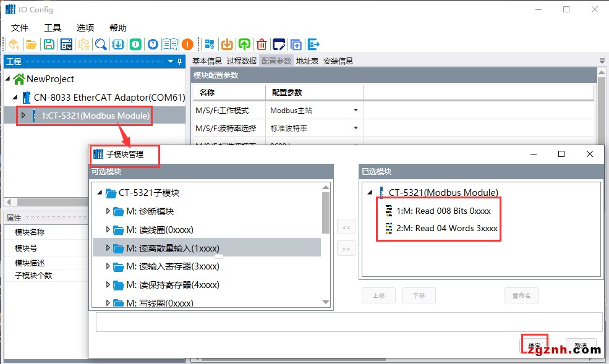Open the 工作模式 Modbus主站 dropdown

356,111
